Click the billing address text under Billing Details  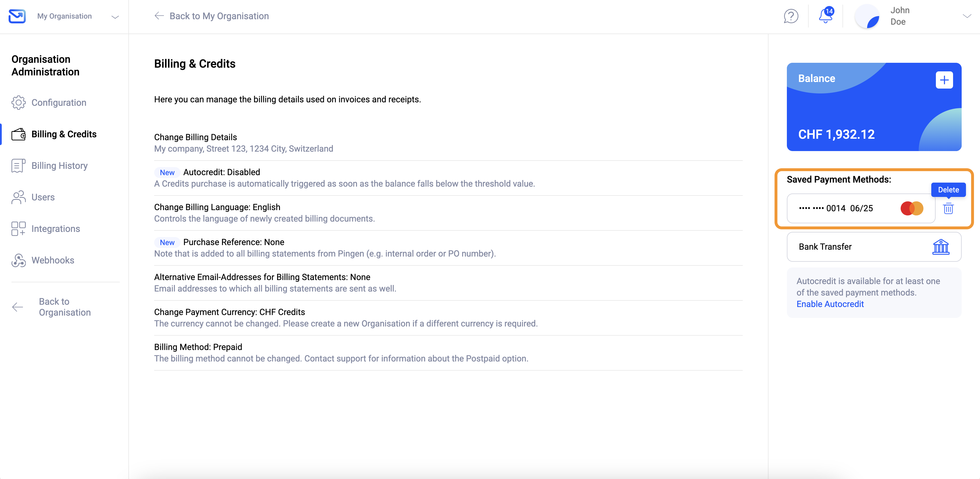tap(244, 149)
